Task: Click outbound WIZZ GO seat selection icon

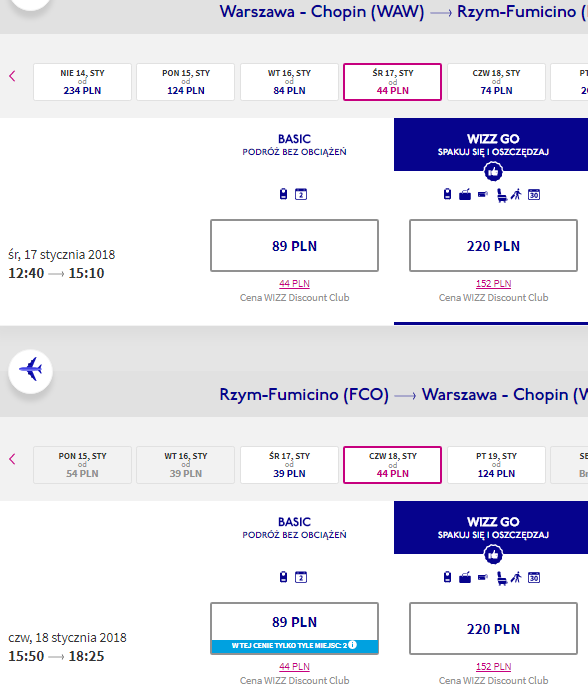Action: (502, 195)
